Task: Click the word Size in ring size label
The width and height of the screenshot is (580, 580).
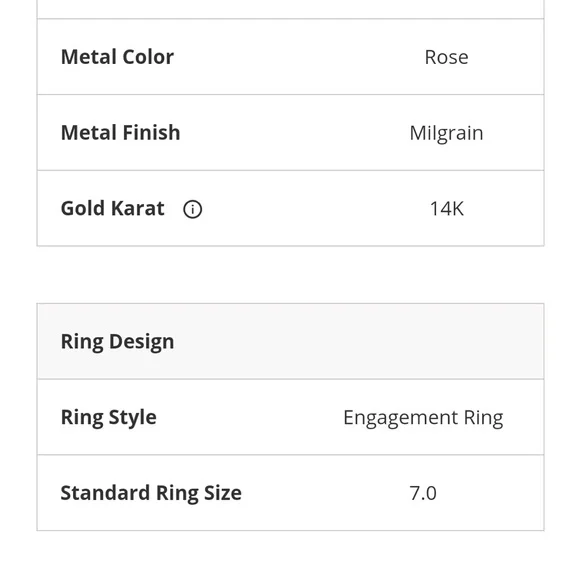Action: (223, 493)
